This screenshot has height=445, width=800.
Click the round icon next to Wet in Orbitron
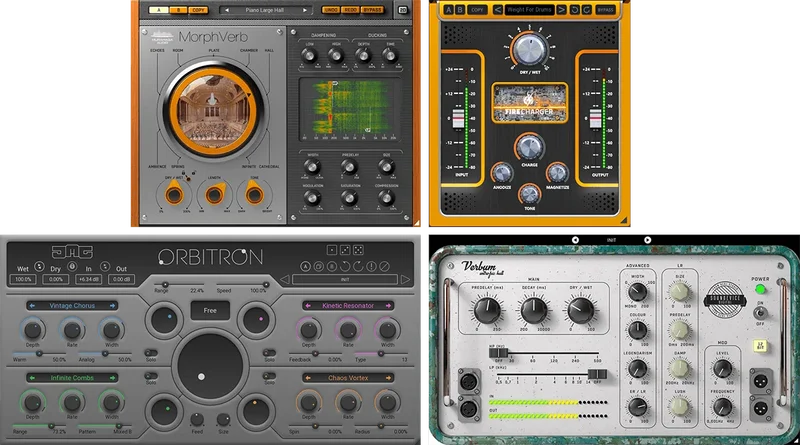click(39, 266)
